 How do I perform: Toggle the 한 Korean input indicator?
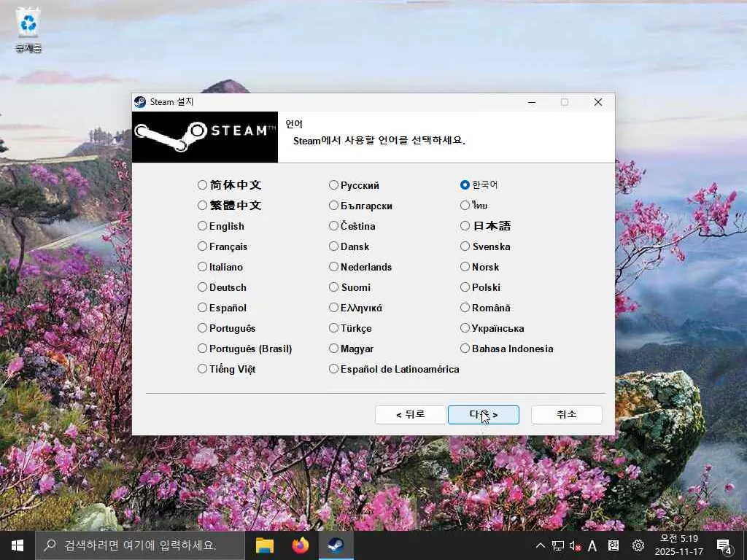click(x=614, y=545)
